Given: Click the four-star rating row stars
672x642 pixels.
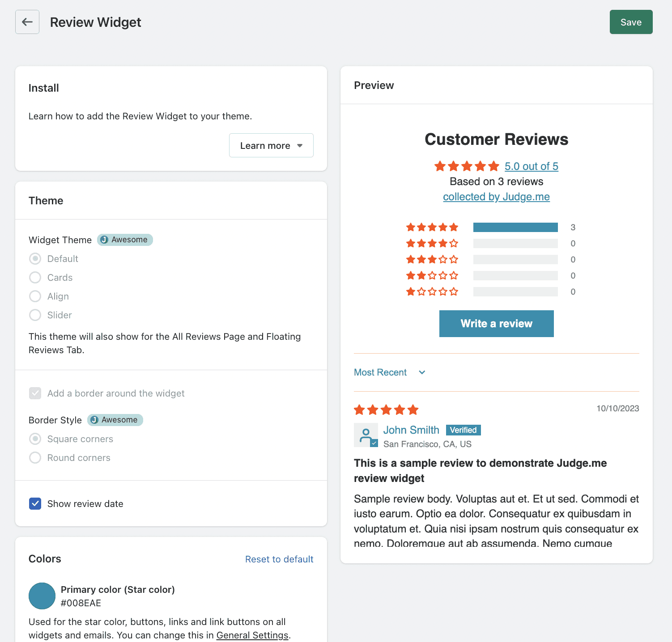Looking at the screenshot, I should click(432, 243).
